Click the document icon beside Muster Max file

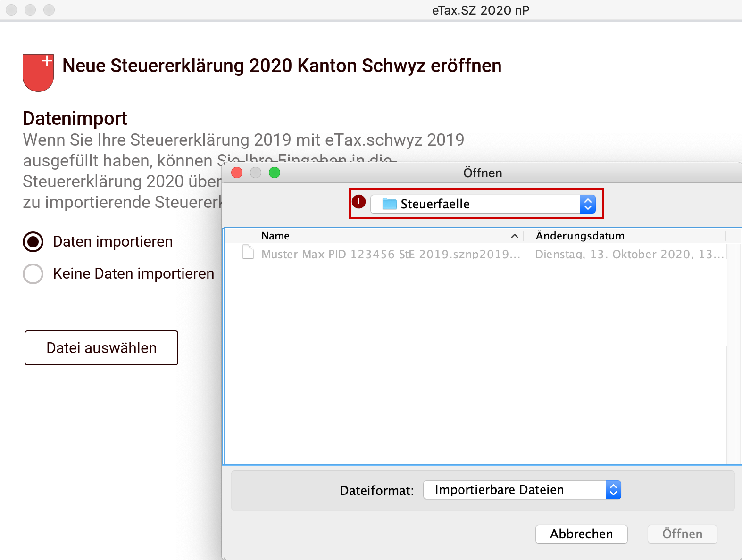point(248,252)
